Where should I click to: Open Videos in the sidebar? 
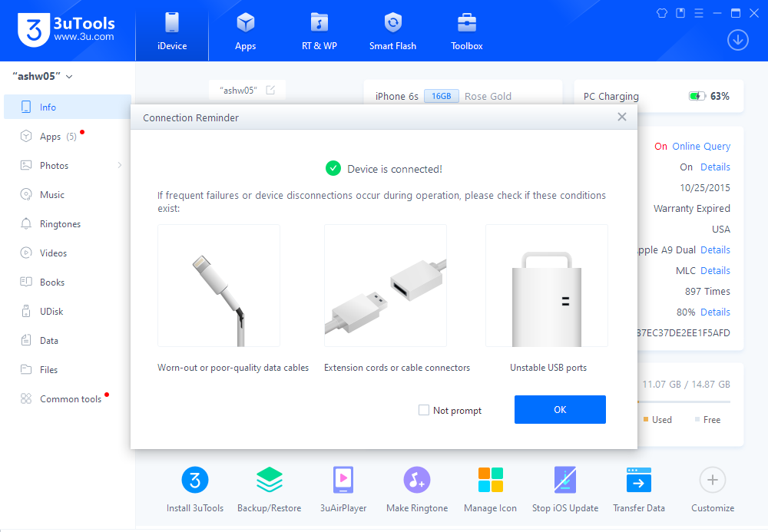(68, 253)
